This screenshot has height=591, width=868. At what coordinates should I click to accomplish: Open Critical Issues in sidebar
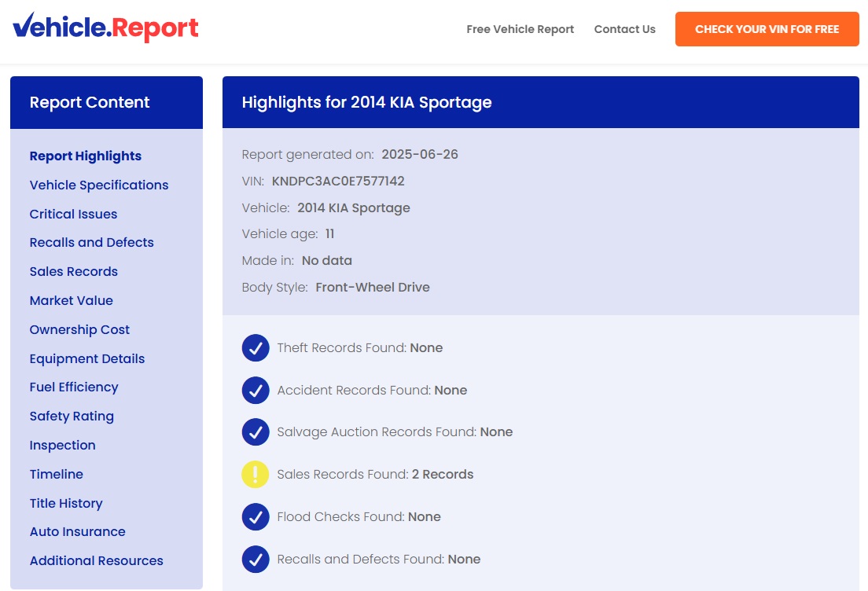click(x=73, y=214)
